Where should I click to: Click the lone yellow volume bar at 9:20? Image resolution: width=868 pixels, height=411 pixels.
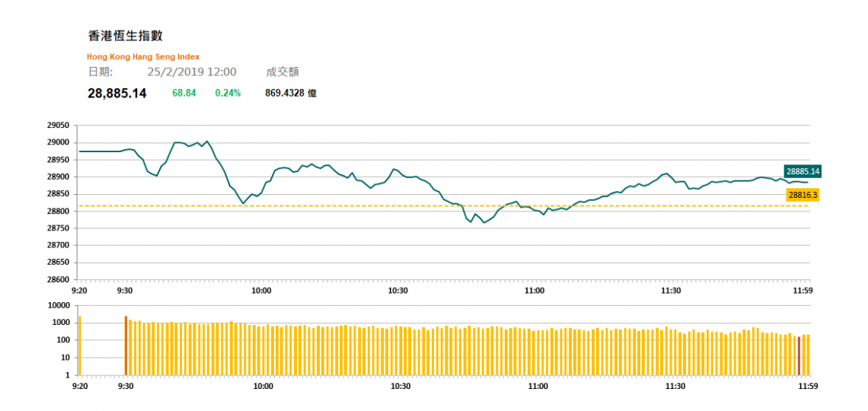click(80, 346)
